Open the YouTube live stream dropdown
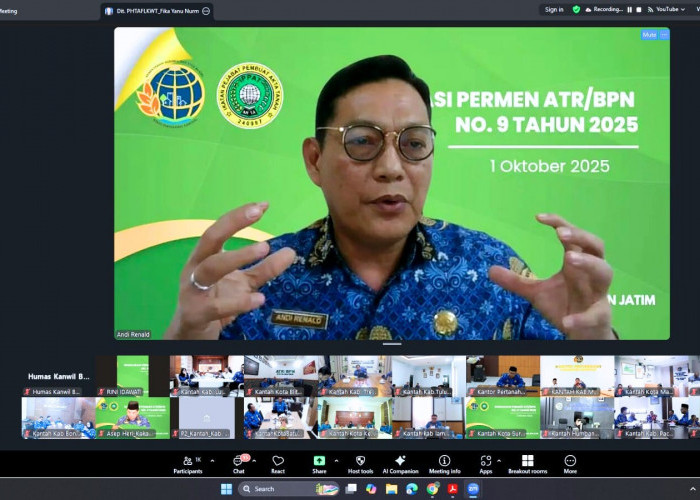The image size is (700, 500). tap(684, 10)
